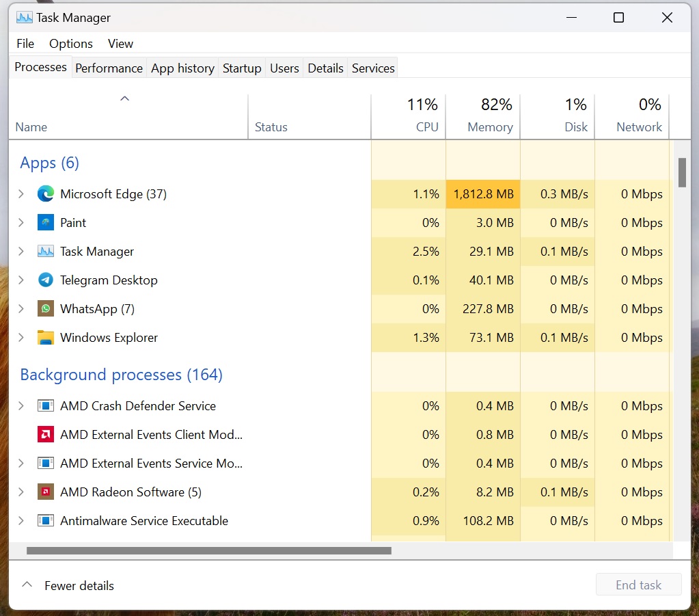Select the Paint icon in the Apps list
The height and width of the screenshot is (616, 699).
coord(46,223)
